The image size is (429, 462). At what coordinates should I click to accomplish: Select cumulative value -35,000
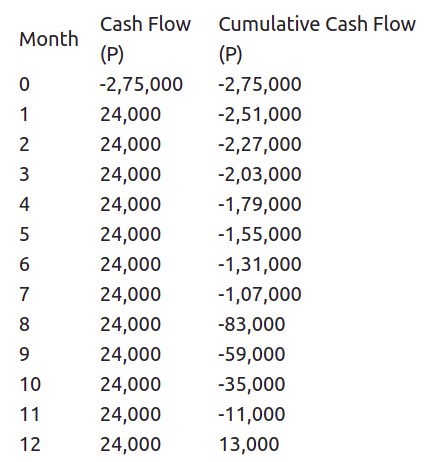(252, 384)
